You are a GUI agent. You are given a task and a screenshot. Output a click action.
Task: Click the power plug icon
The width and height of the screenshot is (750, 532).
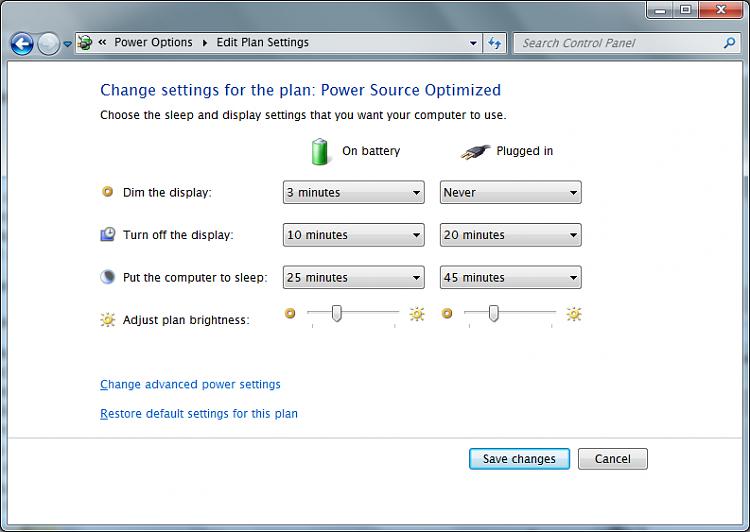coord(475,152)
